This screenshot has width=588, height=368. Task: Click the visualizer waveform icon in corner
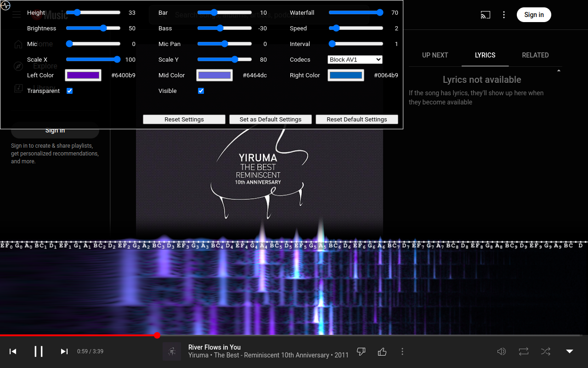coord(6,6)
